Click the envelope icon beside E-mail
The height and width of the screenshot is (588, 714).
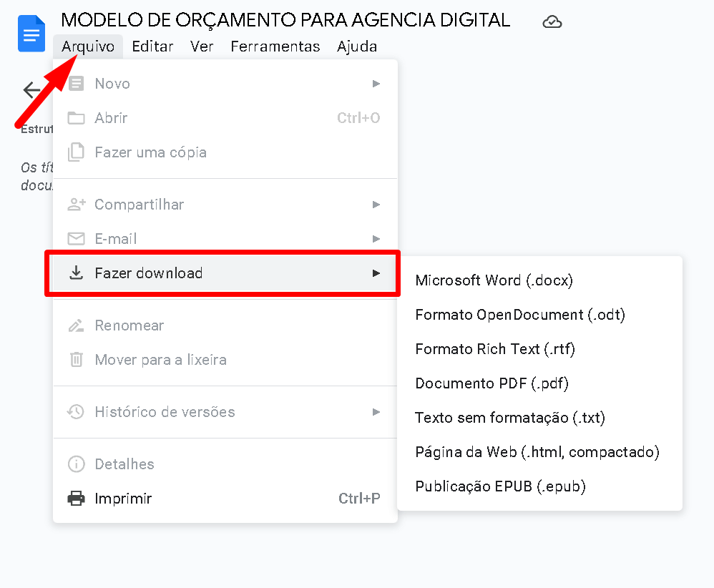pos(76,239)
